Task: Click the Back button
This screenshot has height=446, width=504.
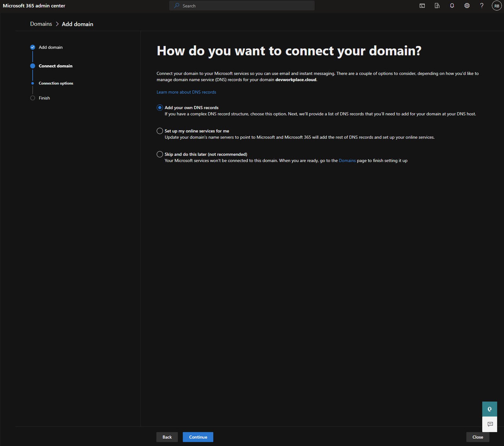Action: [167, 437]
